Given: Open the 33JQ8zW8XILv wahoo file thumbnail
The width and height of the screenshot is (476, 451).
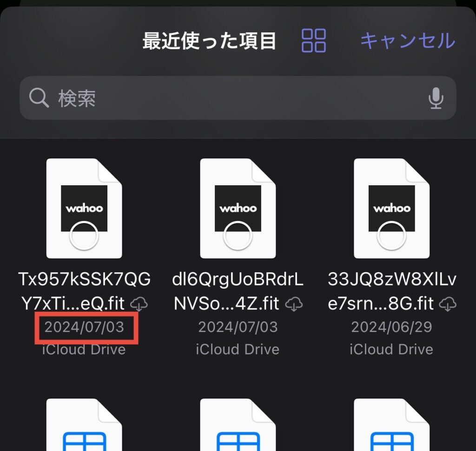Looking at the screenshot, I should [391, 209].
